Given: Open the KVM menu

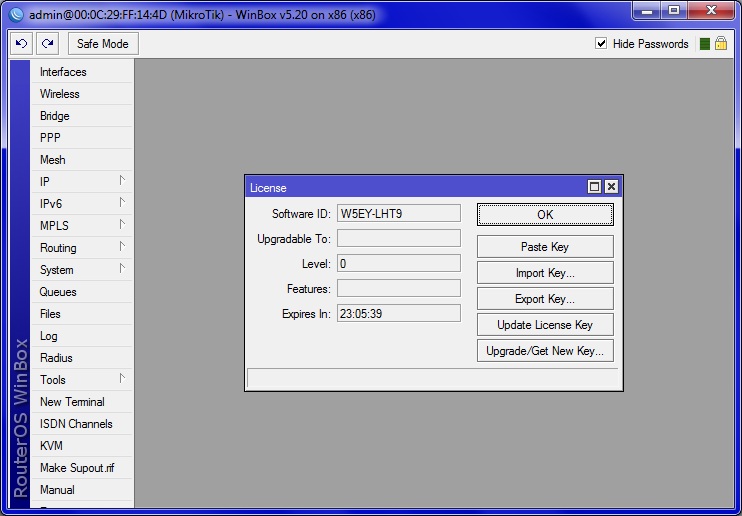Looking at the screenshot, I should click(x=81, y=446).
